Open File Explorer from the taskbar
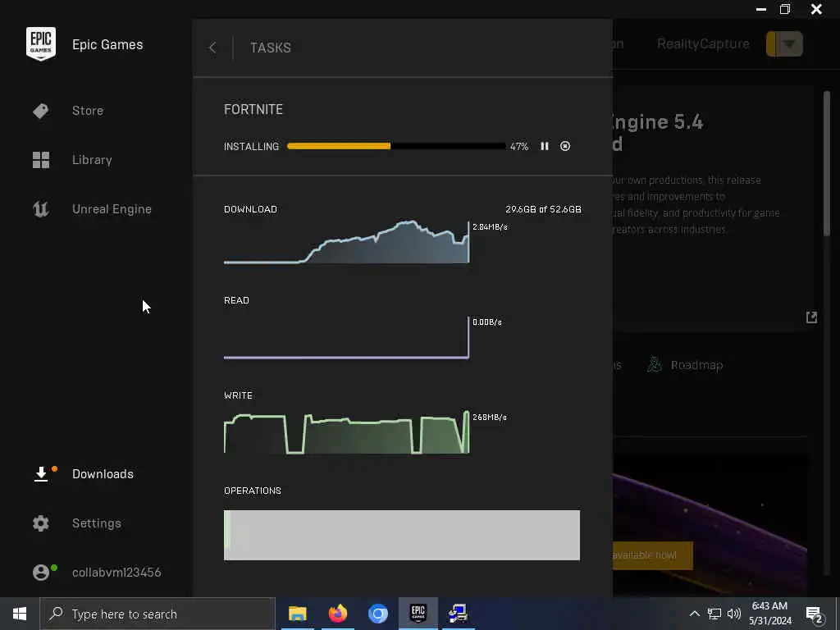Screen dimensions: 840x630 click(298, 614)
